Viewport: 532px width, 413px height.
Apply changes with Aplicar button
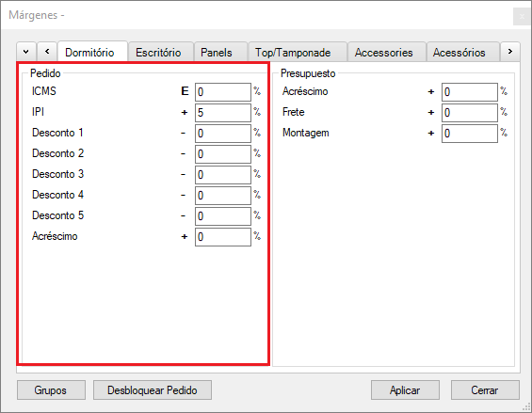tap(405, 389)
